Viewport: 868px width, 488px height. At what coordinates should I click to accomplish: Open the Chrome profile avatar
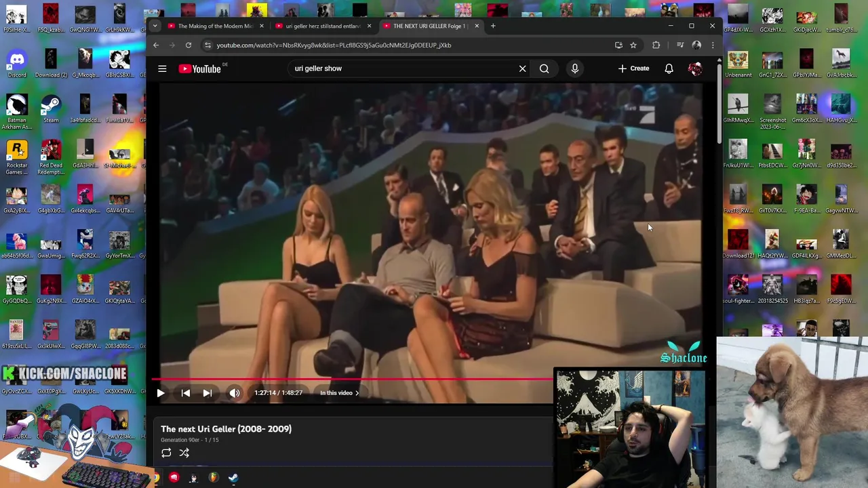(x=696, y=45)
